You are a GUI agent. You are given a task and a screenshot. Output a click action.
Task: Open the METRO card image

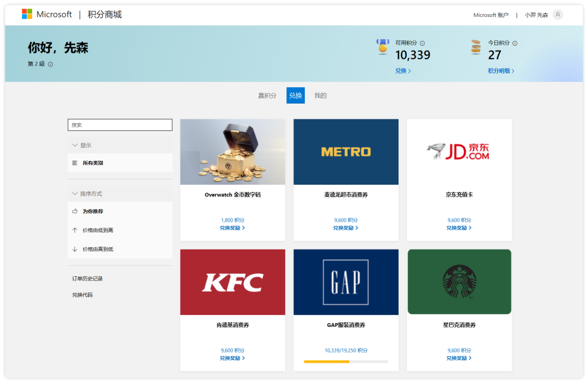click(346, 152)
